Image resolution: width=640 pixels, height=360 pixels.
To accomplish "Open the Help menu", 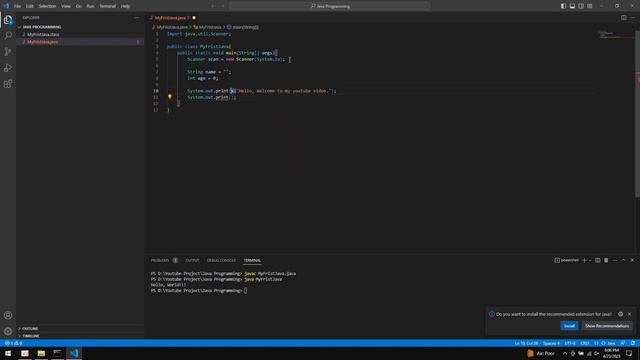I will (x=125, y=6).
